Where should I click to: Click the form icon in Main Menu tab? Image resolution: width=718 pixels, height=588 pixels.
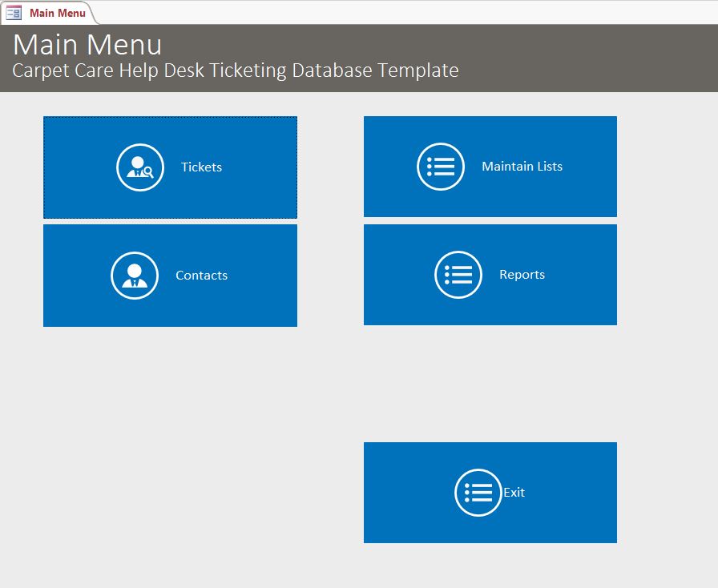[x=14, y=13]
